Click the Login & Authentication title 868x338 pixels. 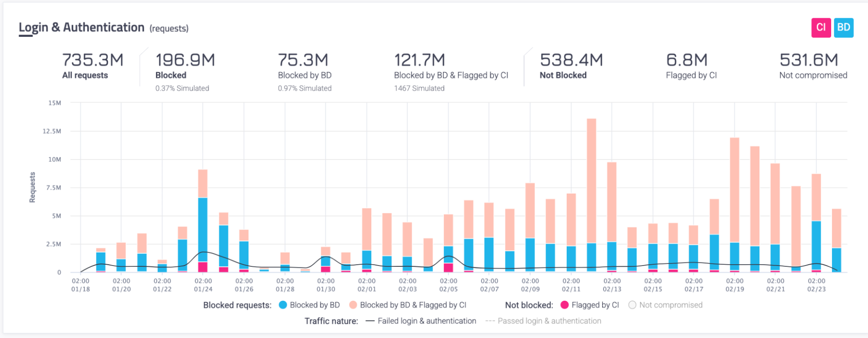tap(82, 28)
